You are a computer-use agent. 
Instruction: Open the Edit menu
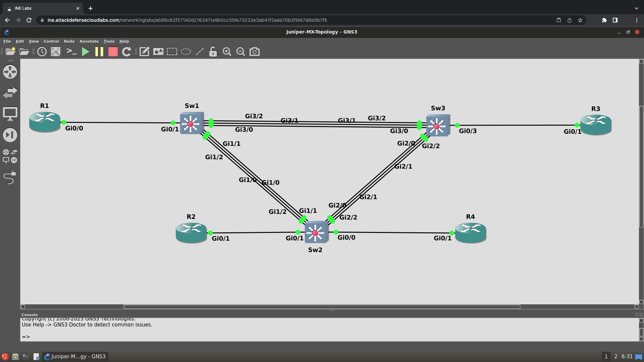[x=20, y=41]
